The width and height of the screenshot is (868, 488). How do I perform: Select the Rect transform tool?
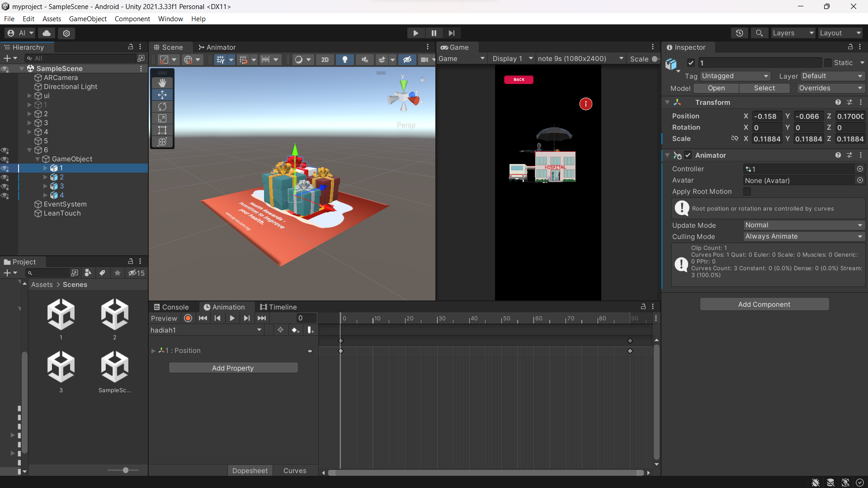coord(162,130)
